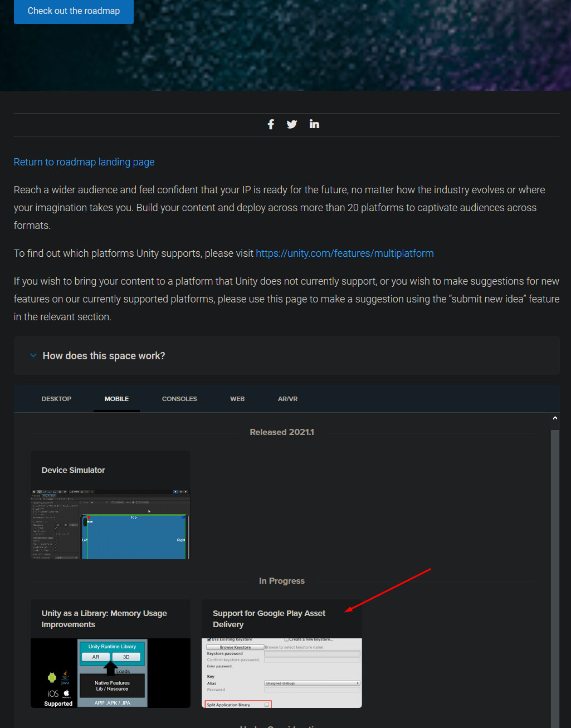
Task: Click the Facebook share icon
Action: click(271, 124)
